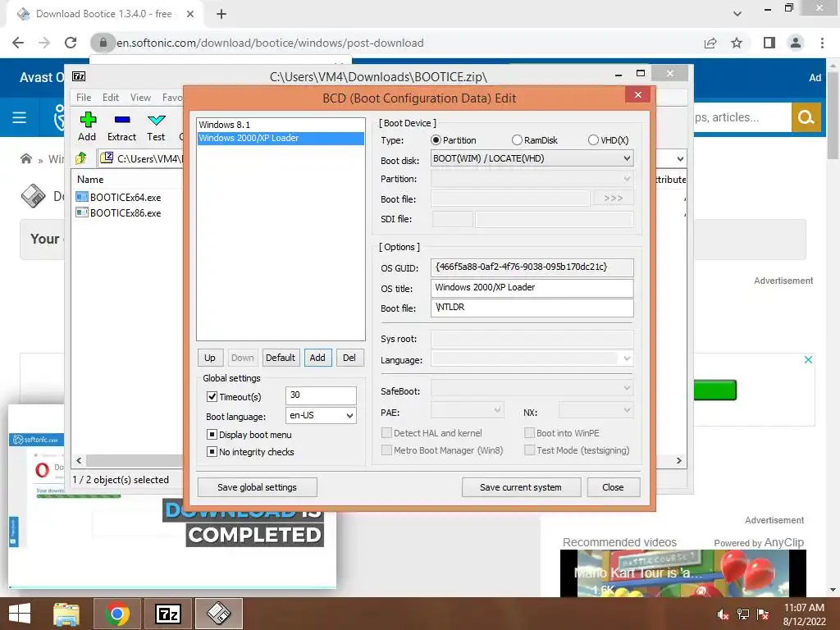Select Download Bootice Chrome tab
Image resolution: width=840 pixels, height=630 pixels.
[x=104, y=14]
